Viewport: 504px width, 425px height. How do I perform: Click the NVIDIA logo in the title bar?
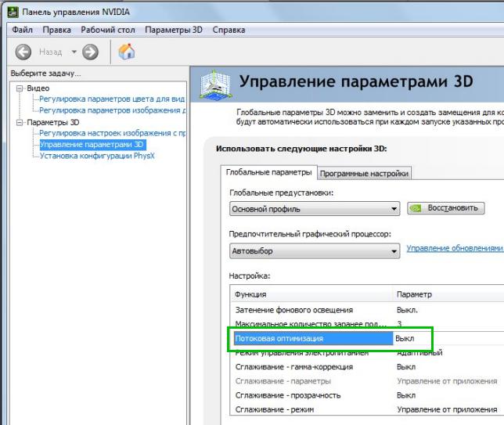(x=13, y=12)
